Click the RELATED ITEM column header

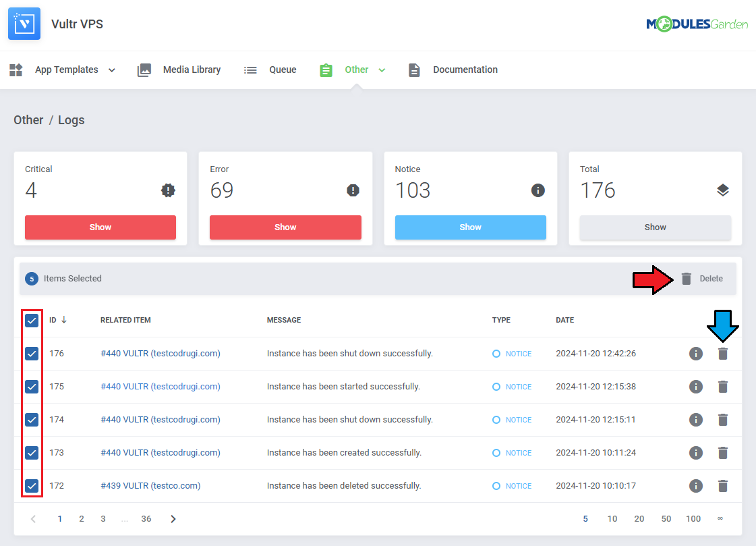(x=125, y=321)
